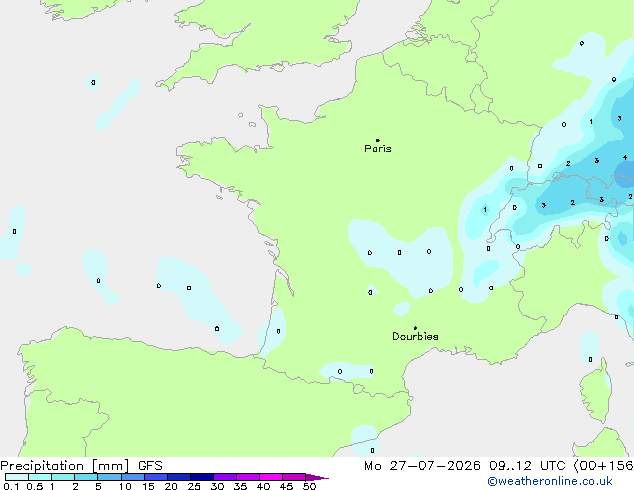Click the precipitation value 4 on the map
The image size is (634, 490).
tap(625, 157)
